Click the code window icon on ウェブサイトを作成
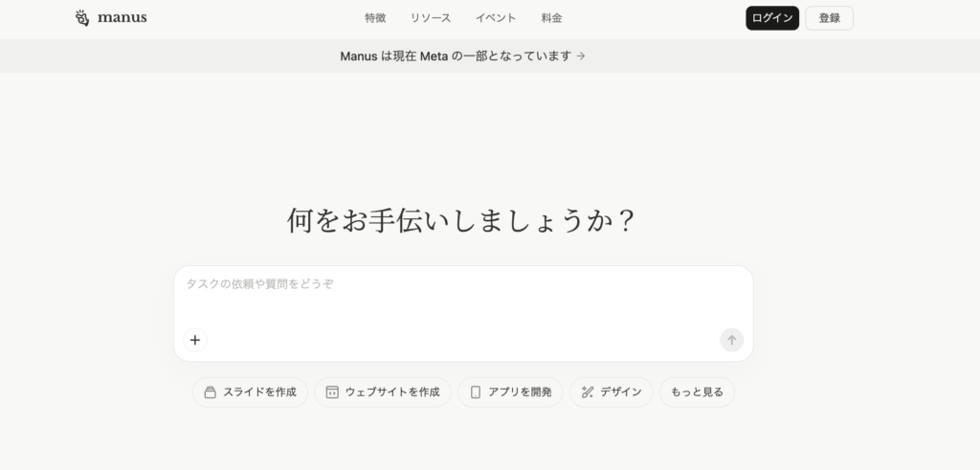Image resolution: width=980 pixels, height=470 pixels. pos(332,392)
